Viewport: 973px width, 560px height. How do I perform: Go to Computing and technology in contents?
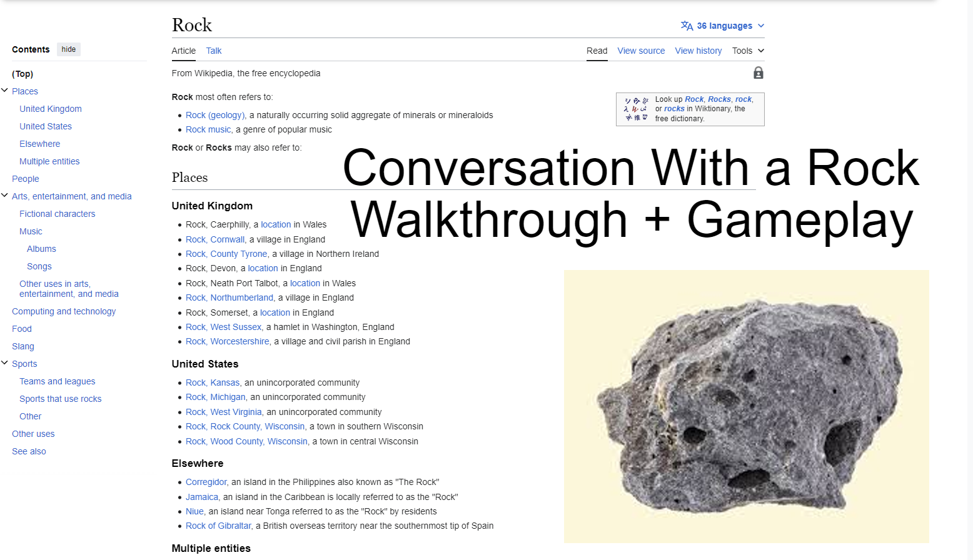point(64,311)
